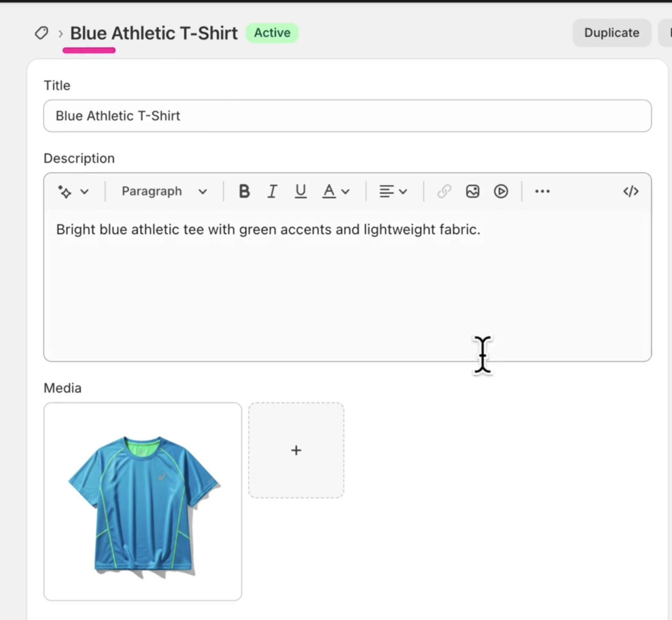The width and height of the screenshot is (672, 620).
Task: Click the Active status badge
Action: click(x=272, y=33)
